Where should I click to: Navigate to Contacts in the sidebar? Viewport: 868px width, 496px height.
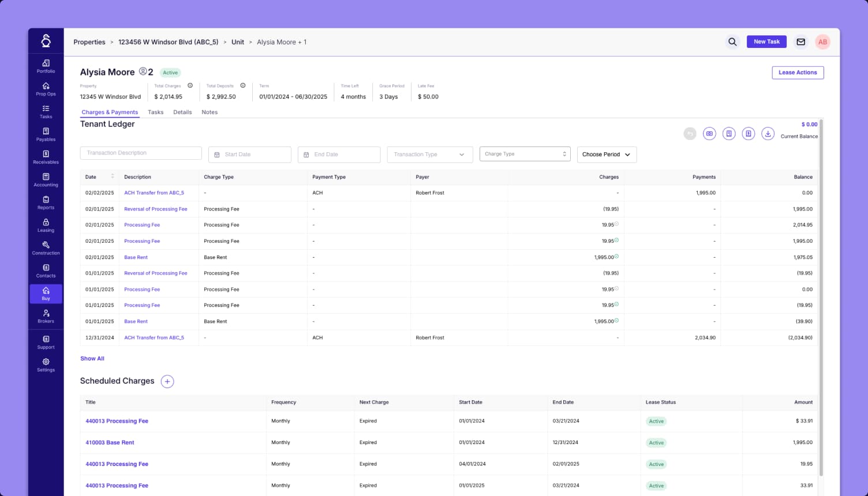tap(46, 270)
